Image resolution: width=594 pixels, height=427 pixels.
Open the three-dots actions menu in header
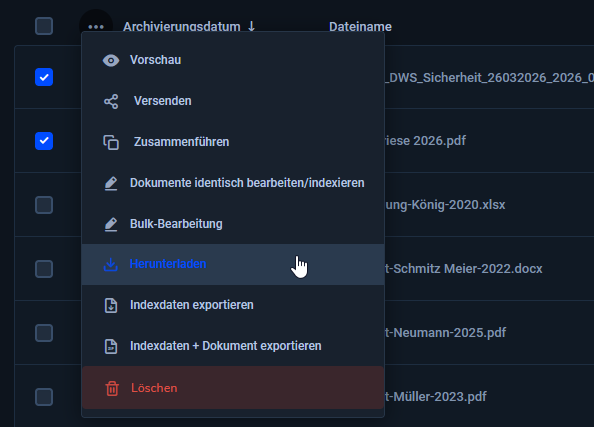coord(96,27)
